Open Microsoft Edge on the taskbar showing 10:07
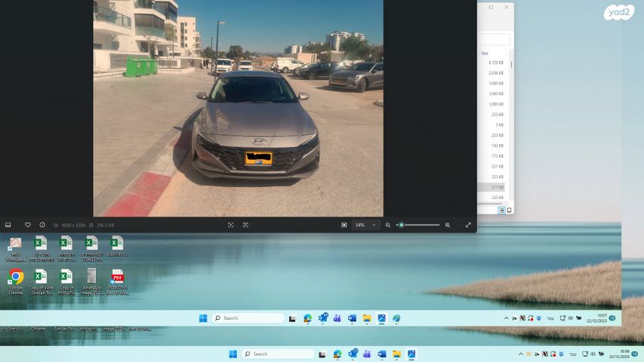Screen dimensions: 644x362 pos(307,318)
